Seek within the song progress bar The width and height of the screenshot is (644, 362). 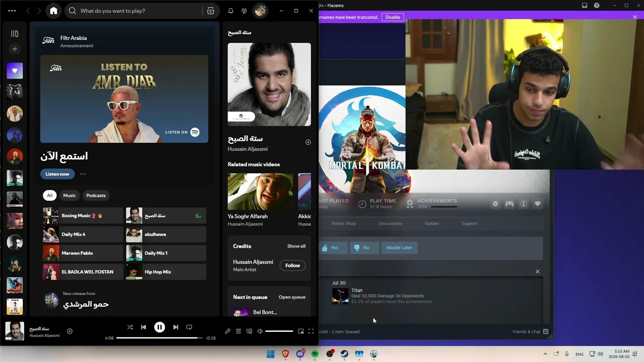(x=160, y=338)
